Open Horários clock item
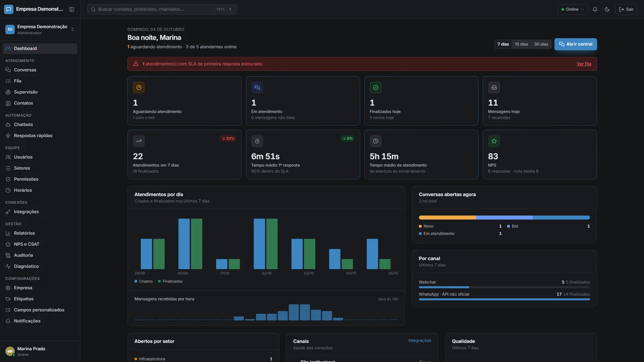This screenshot has width=644, height=362. (x=40, y=190)
